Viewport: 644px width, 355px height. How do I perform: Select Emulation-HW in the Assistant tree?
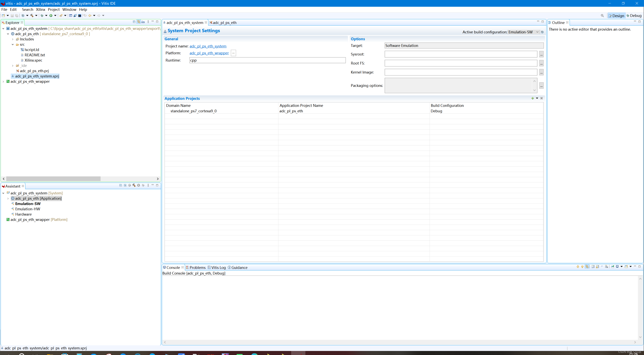pyautogui.click(x=28, y=209)
